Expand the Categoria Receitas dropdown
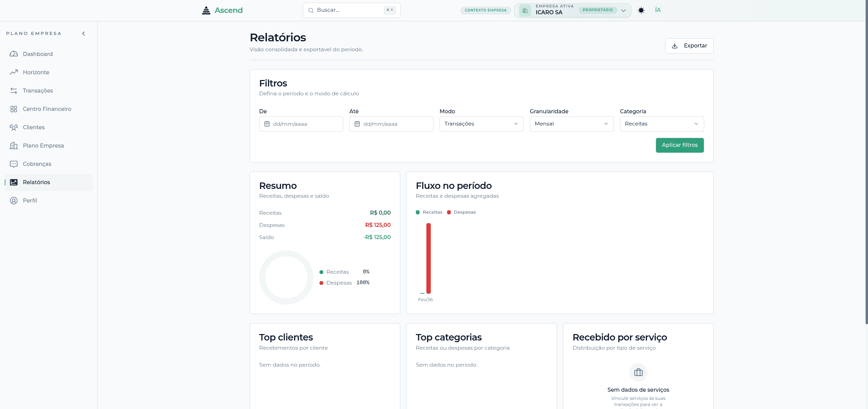The image size is (868, 409). click(x=661, y=124)
